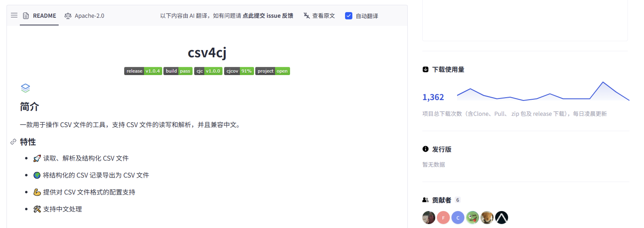Screen dimensions: 644x228
Task: Click the 点此提交 issue 反馈 link
Action: coord(268,16)
